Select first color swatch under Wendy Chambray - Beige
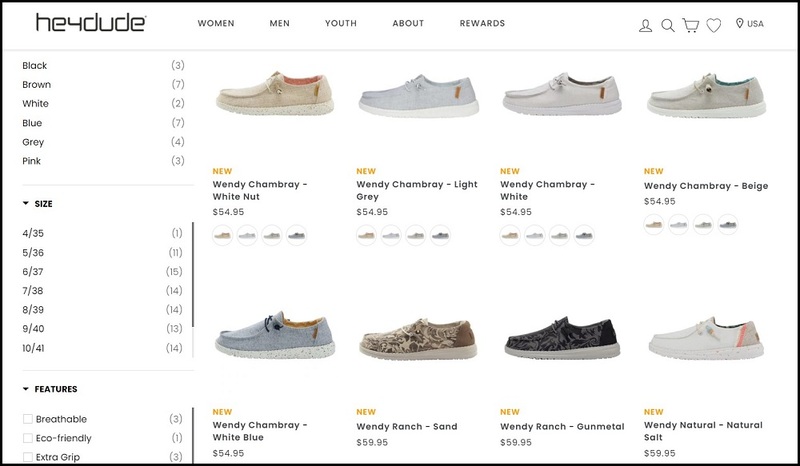 click(x=654, y=225)
